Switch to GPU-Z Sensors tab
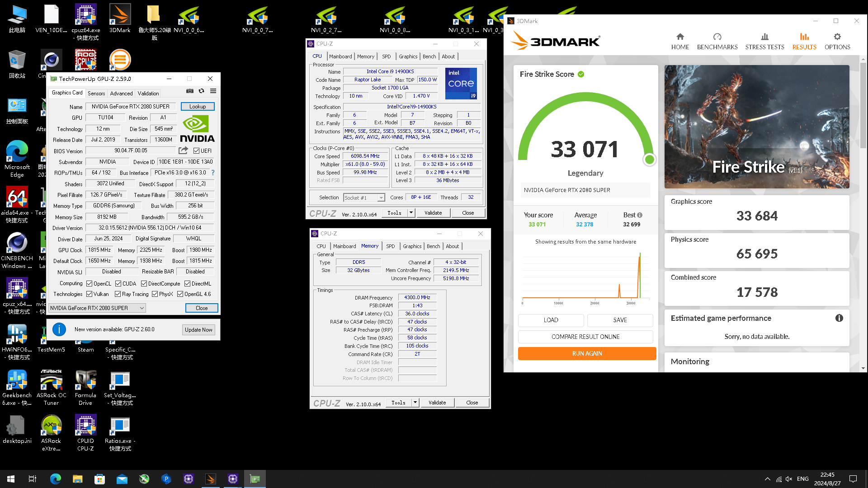 pyautogui.click(x=96, y=94)
